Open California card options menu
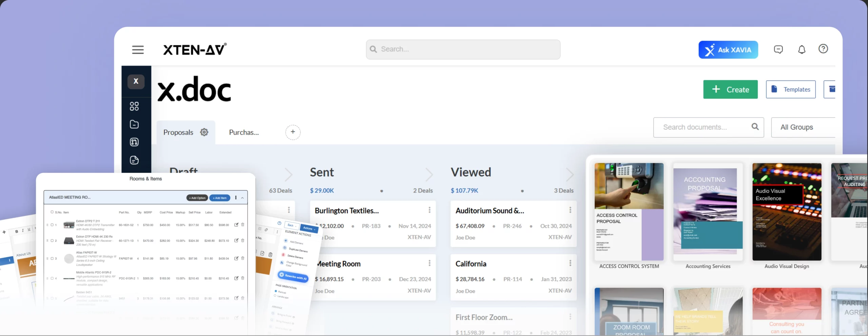 (570, 263)
